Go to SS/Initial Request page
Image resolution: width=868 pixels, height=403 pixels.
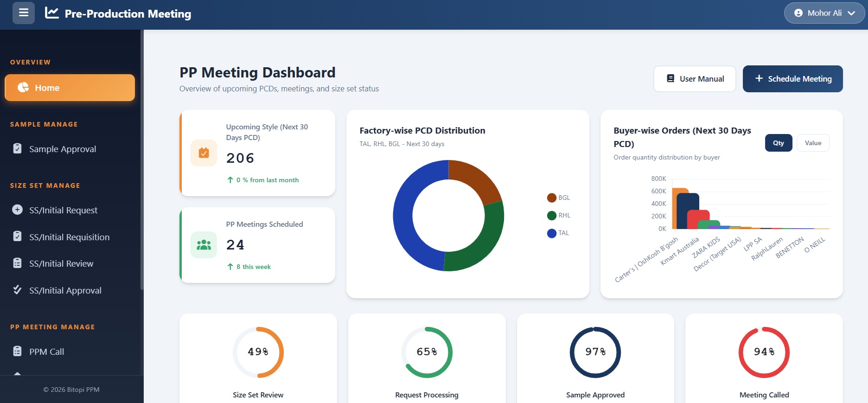(70, 210)
